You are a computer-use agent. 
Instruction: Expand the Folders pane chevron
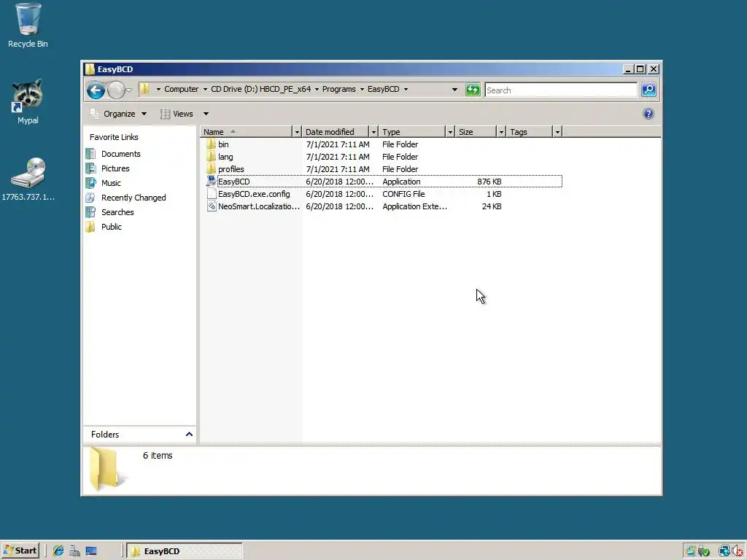[189, 435]
